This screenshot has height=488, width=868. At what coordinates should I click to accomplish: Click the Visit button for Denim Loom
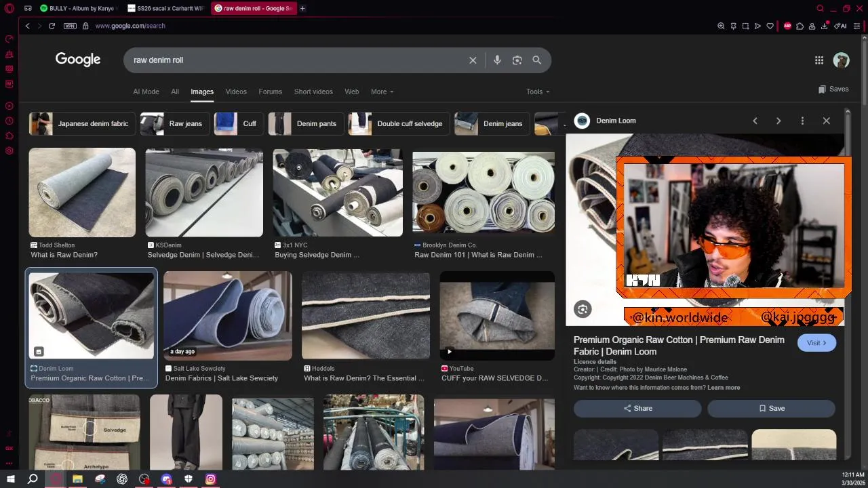click(x=816, y=343)
